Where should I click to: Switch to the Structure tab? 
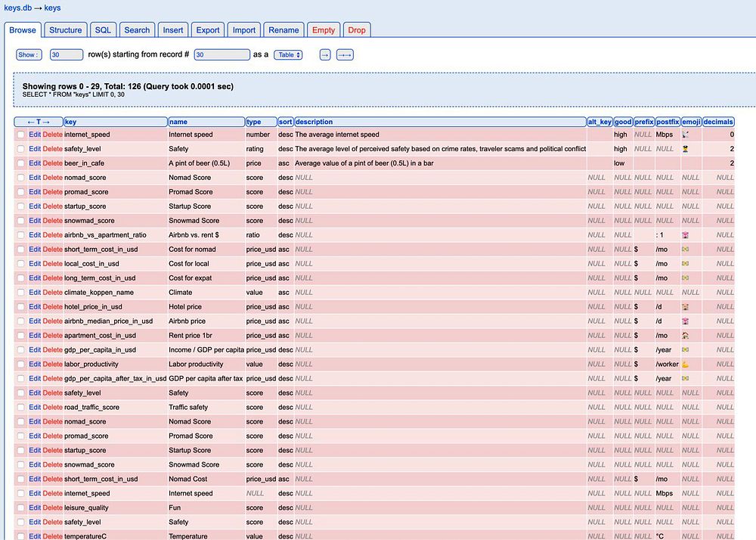(x=66, y=30)
